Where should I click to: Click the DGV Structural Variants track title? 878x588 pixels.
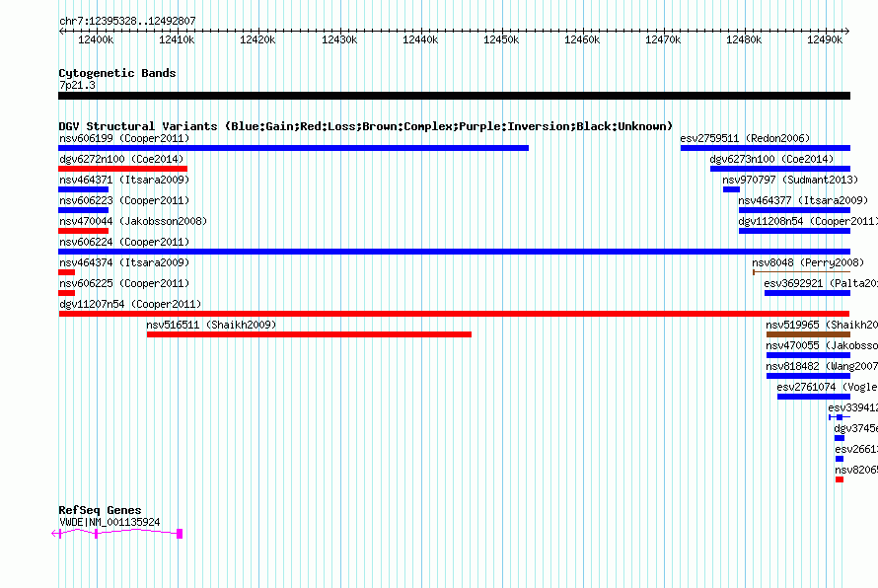click(x=365, y=126)
